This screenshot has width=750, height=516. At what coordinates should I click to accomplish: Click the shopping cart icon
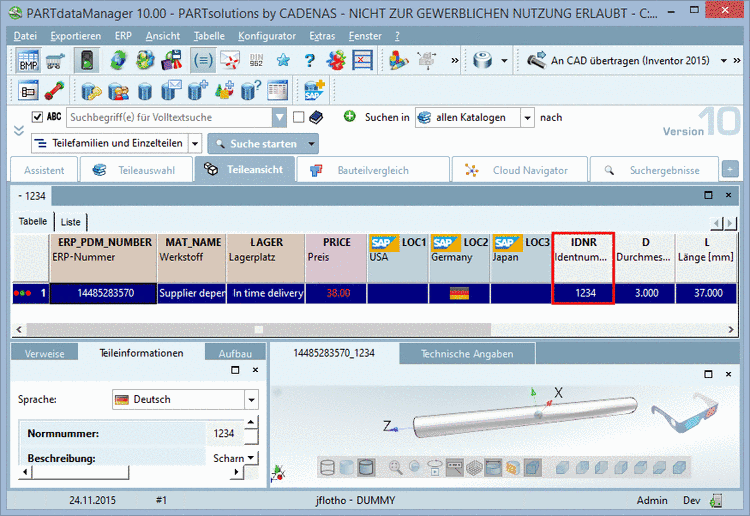55,61
